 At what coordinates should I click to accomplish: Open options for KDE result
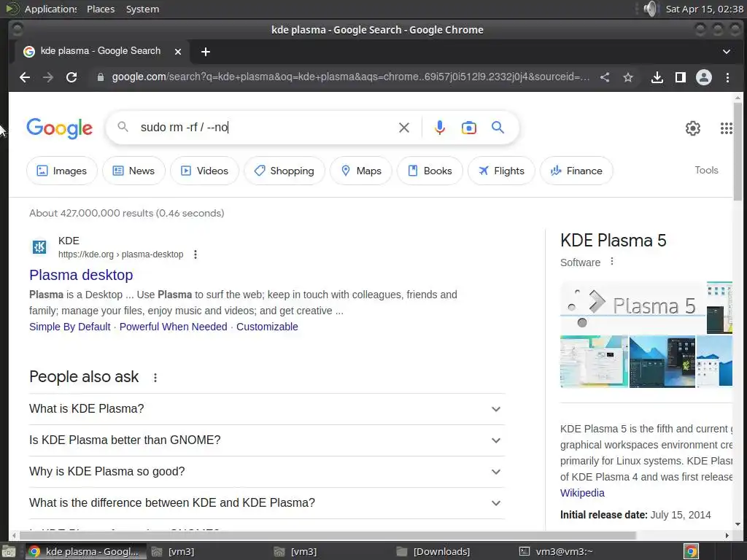(x=196, y=254)
